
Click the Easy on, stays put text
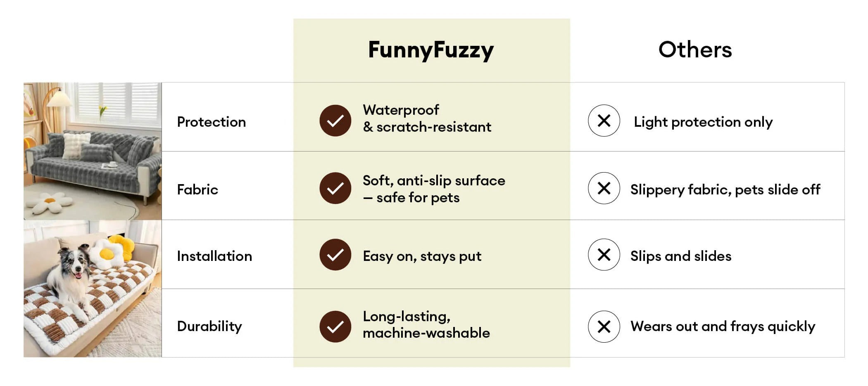click(422, 256)
